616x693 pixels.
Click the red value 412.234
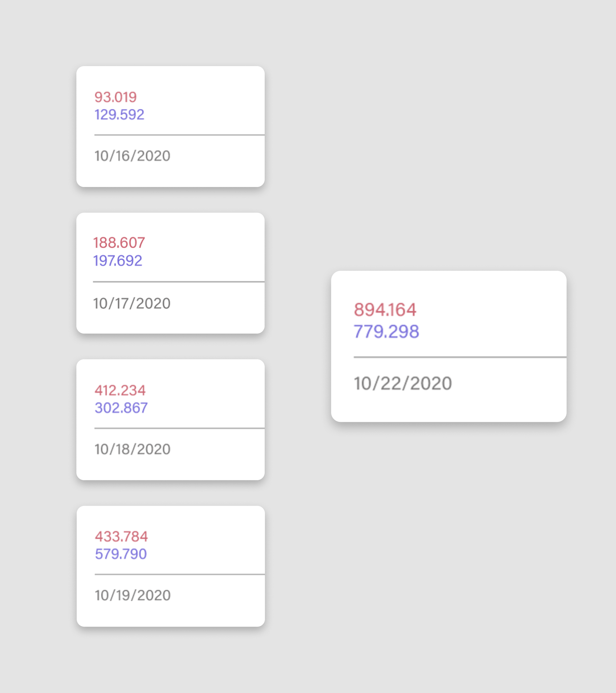(120, 390)
